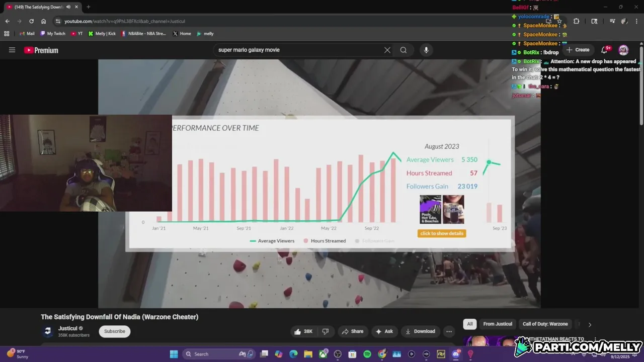The height and width of the screenshot is (362, 644).
Task: Open the browser home page icon
Action: (x=44, y=21)
